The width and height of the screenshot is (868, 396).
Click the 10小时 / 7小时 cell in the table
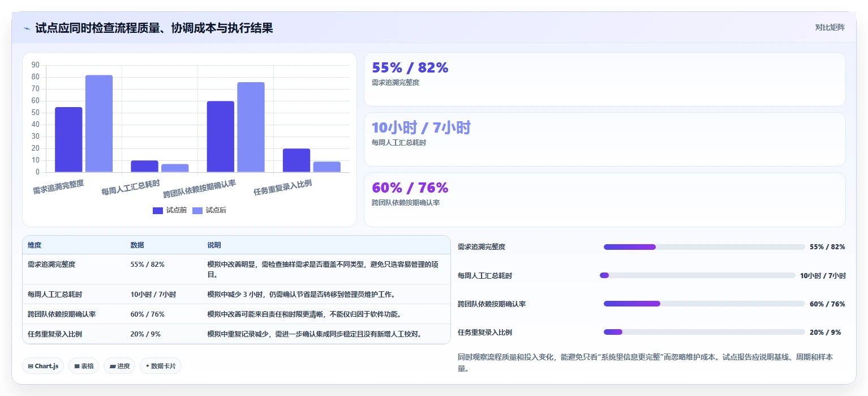pos(153,295)
